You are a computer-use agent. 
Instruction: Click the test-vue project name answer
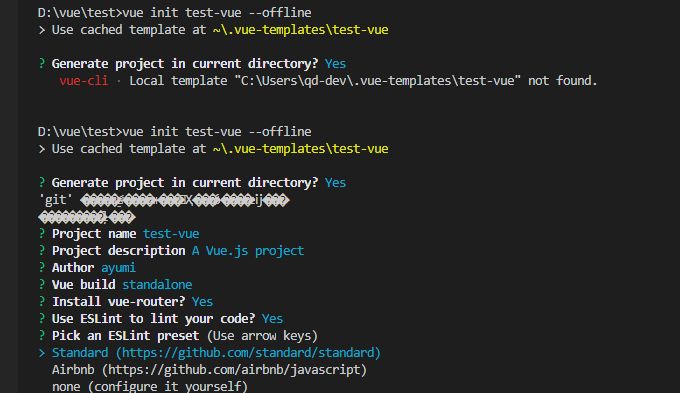click(171, 233)
